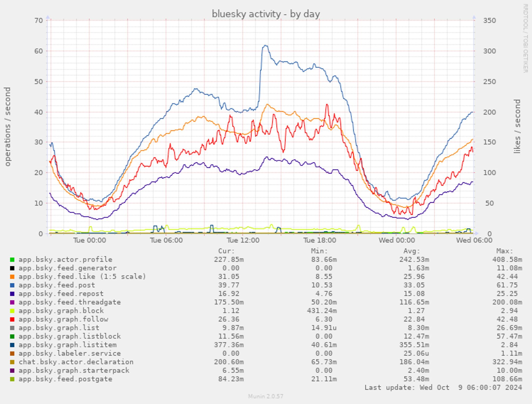Click the 'Last update' timestamp text
The width and height of the screenshot is (532, 404).
tap(443, 387)
